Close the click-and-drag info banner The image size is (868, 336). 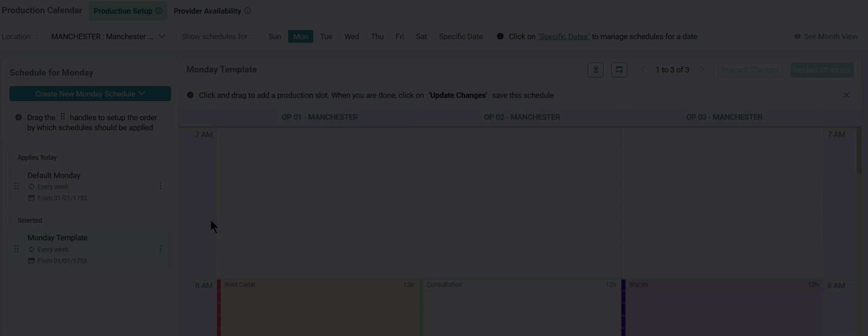[x=847, y=95]
